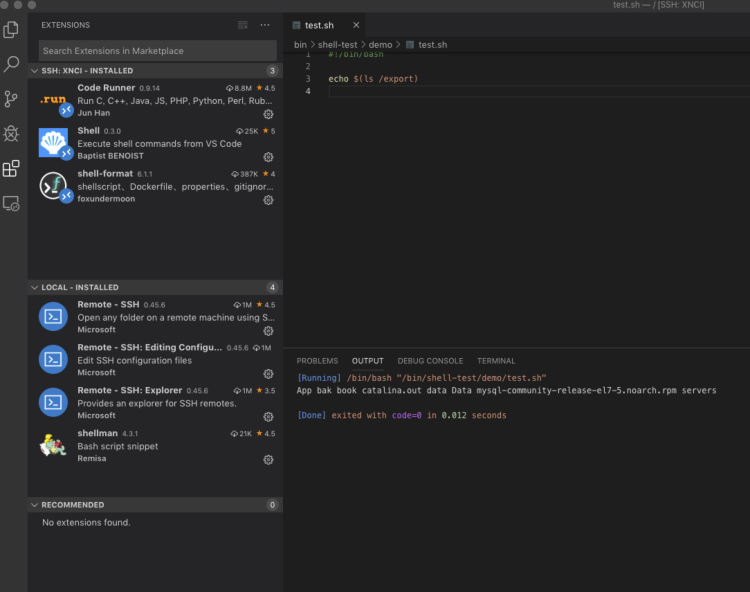Image resolution: width=750 pixels, height=592 pixels.
Task: Switch to the Problems panel tab
Action: 317,361
